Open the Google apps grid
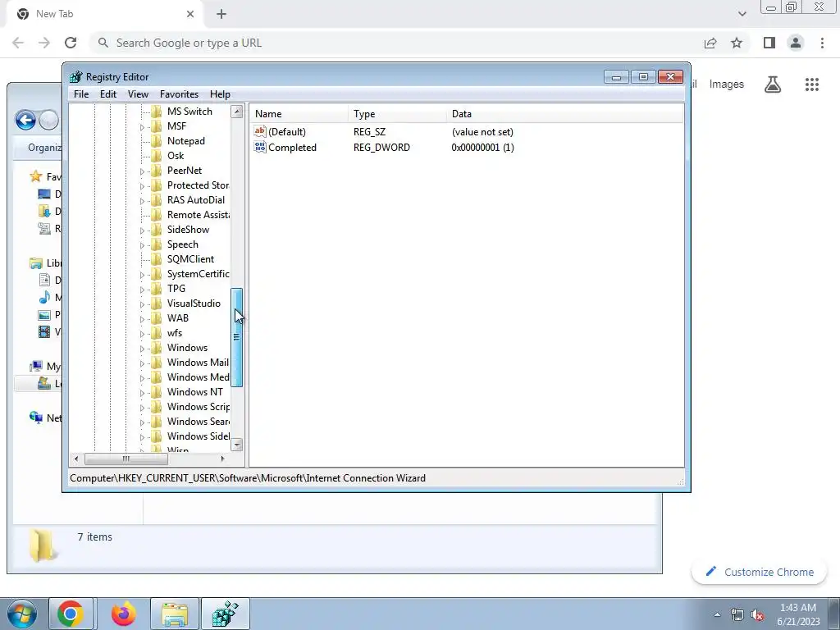Viewport: 840px width, 630px height. click(x=811, y=84)
